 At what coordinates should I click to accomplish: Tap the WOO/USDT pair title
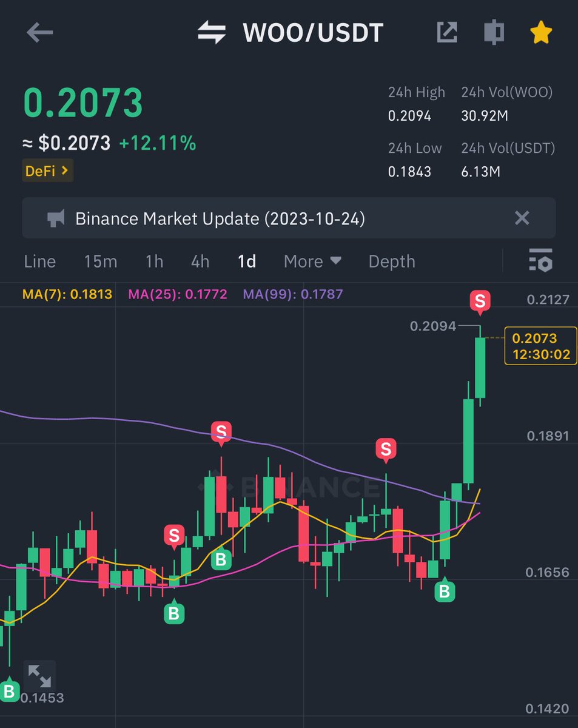pos(313,33)
